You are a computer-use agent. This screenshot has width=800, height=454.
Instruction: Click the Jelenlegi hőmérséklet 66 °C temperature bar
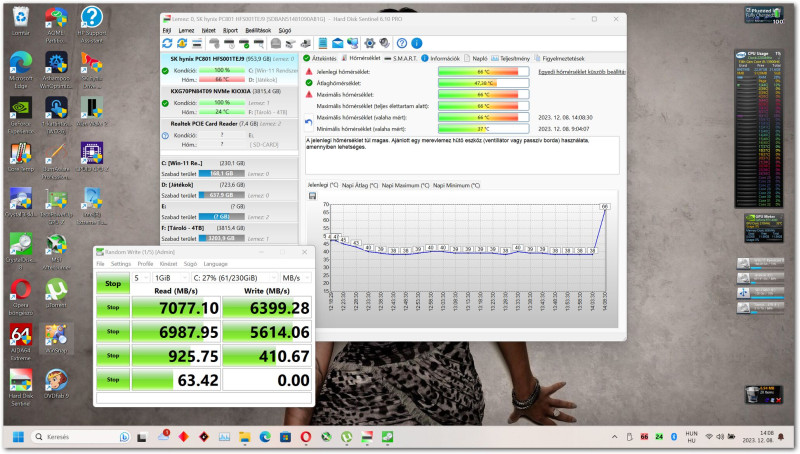pos(483,72)
